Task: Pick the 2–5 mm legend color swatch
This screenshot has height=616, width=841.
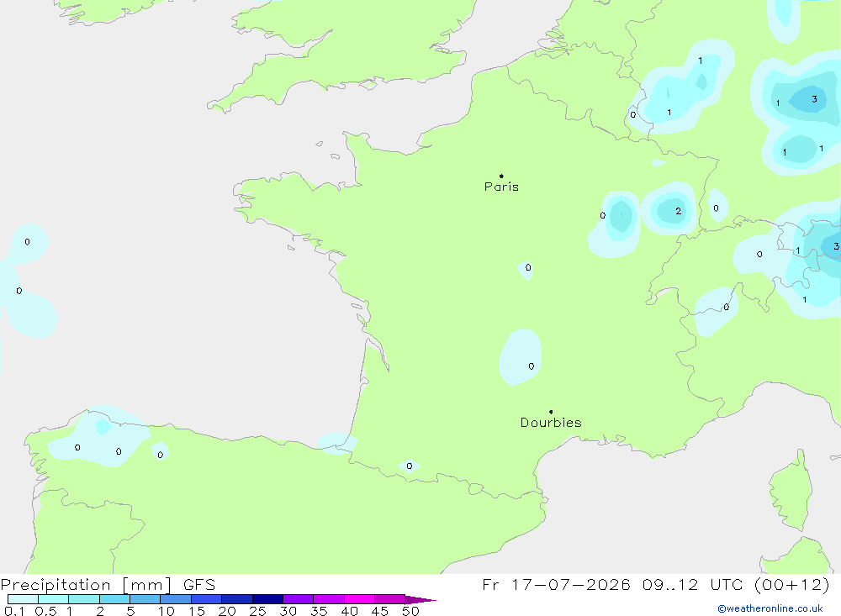Action: (114, 599)
